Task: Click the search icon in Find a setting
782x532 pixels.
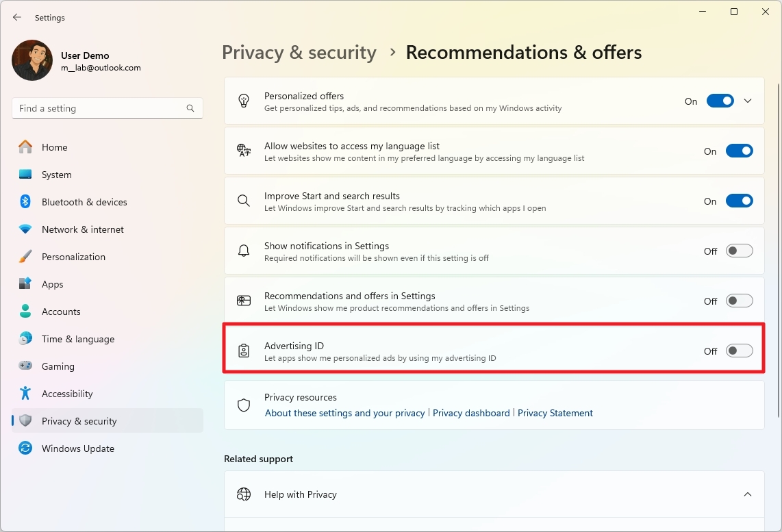Action: pos(190,108)
